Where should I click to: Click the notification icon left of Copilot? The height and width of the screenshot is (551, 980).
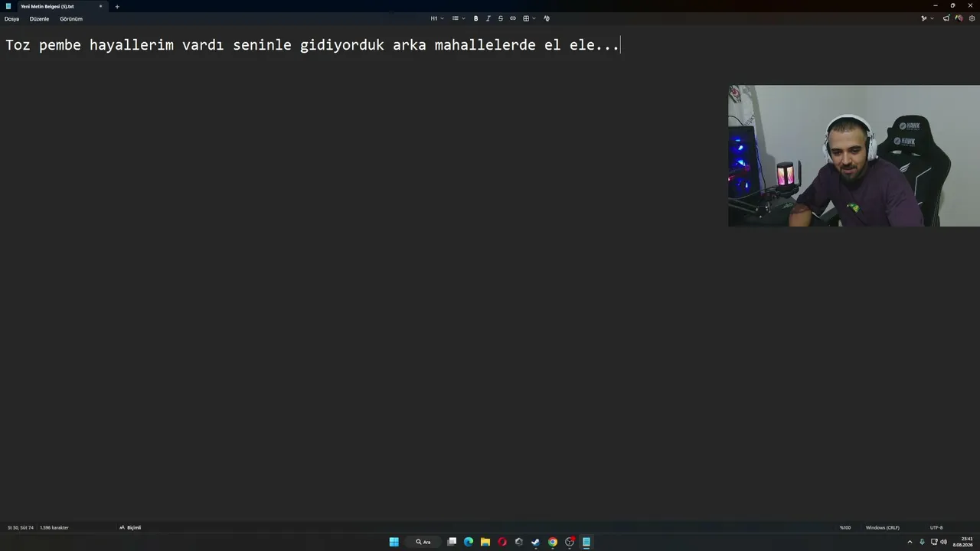(946, 18)
